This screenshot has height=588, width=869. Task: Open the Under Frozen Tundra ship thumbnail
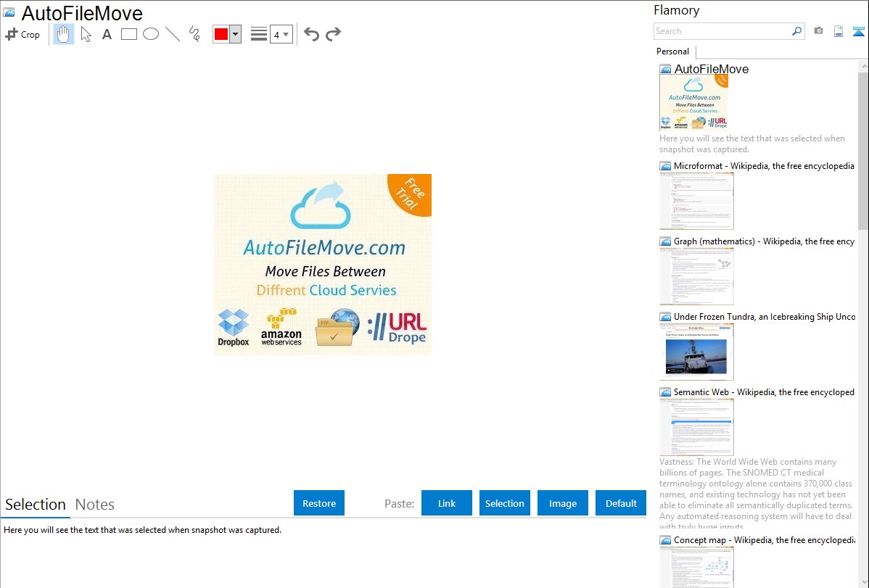pos(696,352)
